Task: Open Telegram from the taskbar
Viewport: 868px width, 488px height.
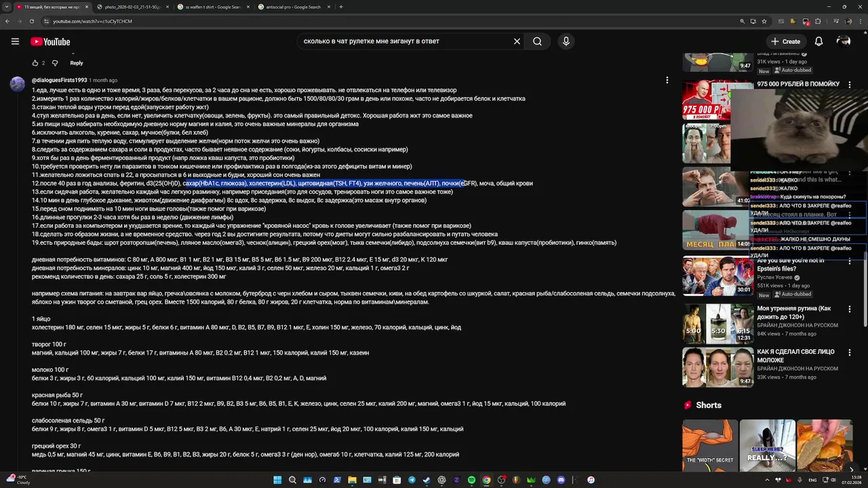Action: pos(412,480)
